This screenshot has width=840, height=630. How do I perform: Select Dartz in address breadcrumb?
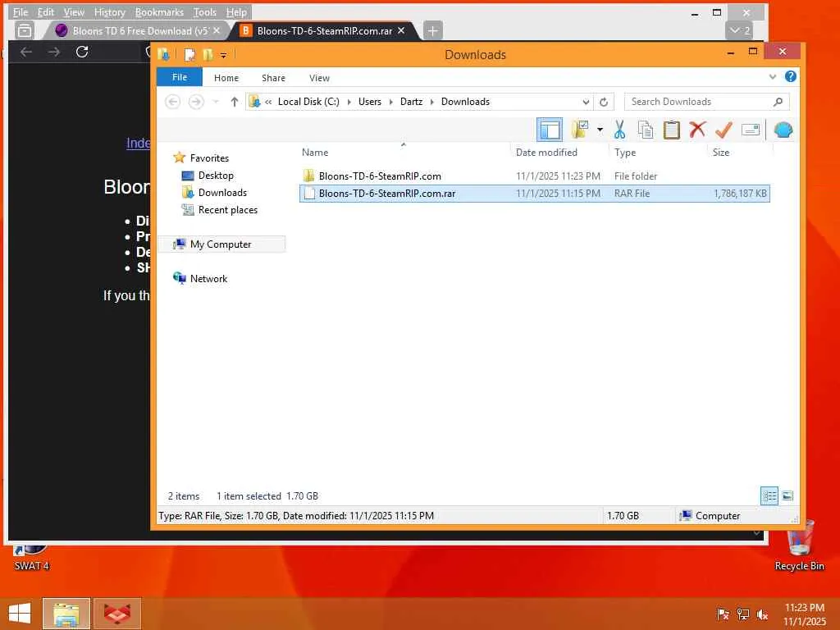[x=411, y=102]
